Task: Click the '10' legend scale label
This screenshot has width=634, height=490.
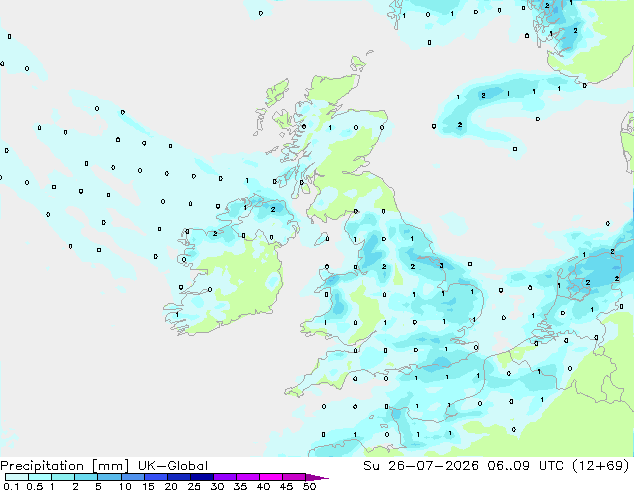Action: click(x=125, y=486)
